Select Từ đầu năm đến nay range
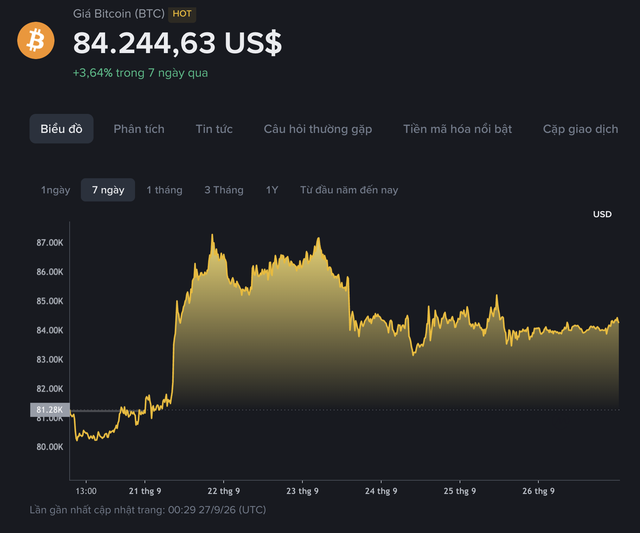This screenshot has height=533, width=640. (349, 190)
